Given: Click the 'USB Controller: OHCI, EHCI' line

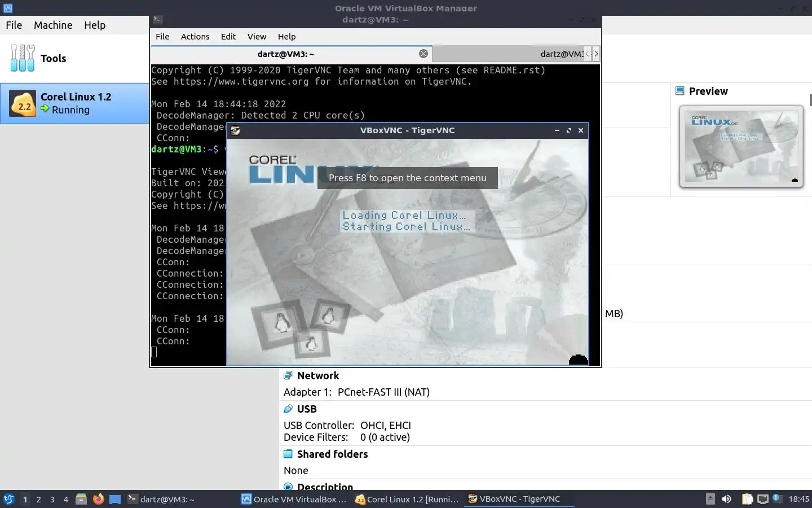Looking at the screenshot, I should pos(347,425).
